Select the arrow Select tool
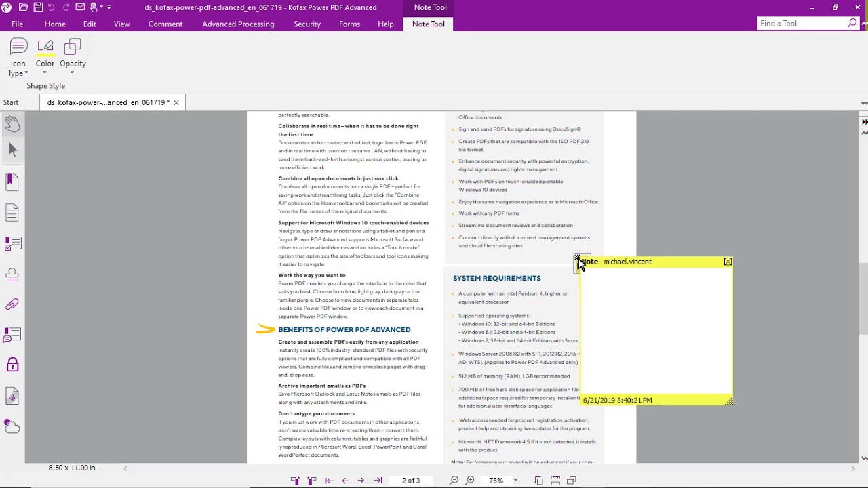This screenshot has width=868, height=488. tap(12, 150)
